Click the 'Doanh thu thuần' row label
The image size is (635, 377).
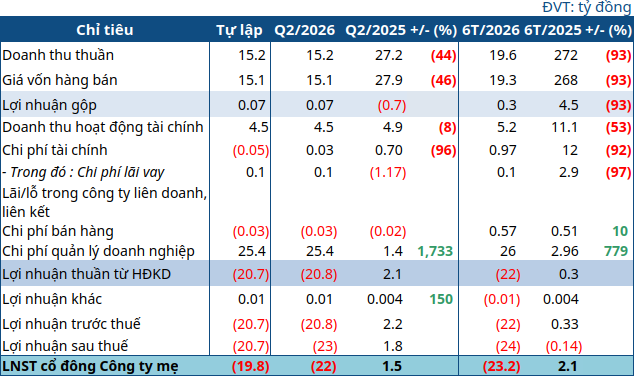coord(58,55)
